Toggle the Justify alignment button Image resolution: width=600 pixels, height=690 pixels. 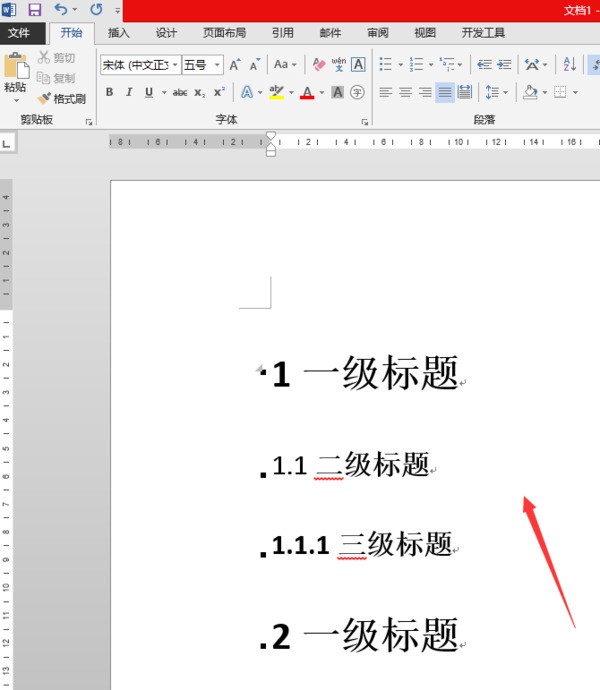pos(445,93)
